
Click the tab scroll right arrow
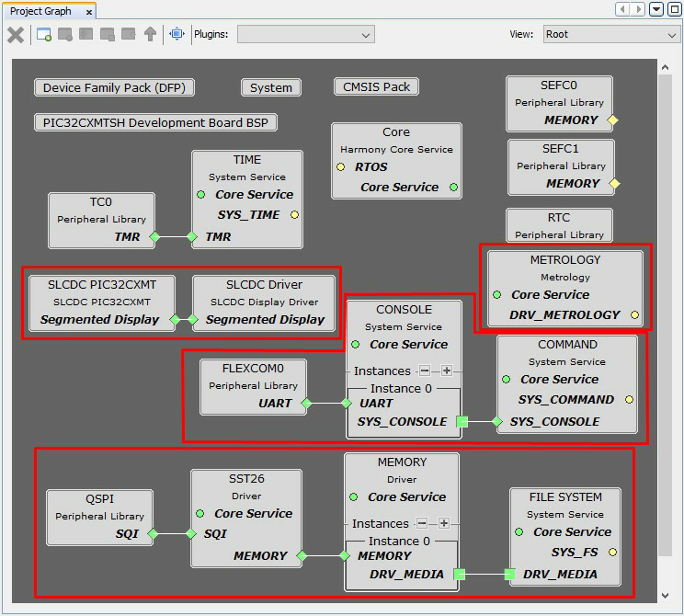point(639,8)
